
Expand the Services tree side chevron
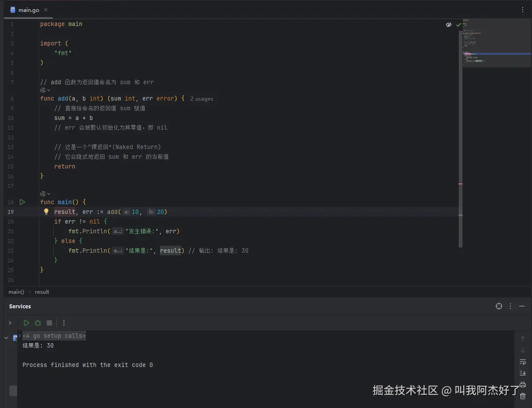10,323
